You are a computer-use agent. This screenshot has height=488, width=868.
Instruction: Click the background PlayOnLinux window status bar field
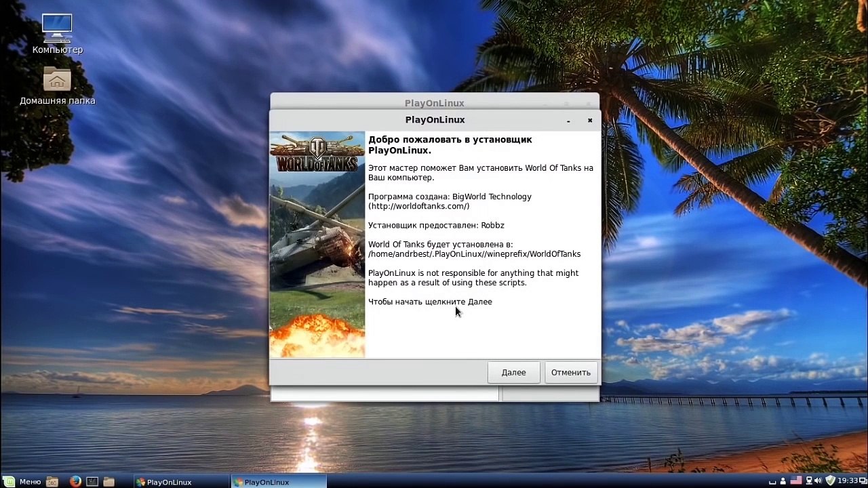tap(384, 394)
